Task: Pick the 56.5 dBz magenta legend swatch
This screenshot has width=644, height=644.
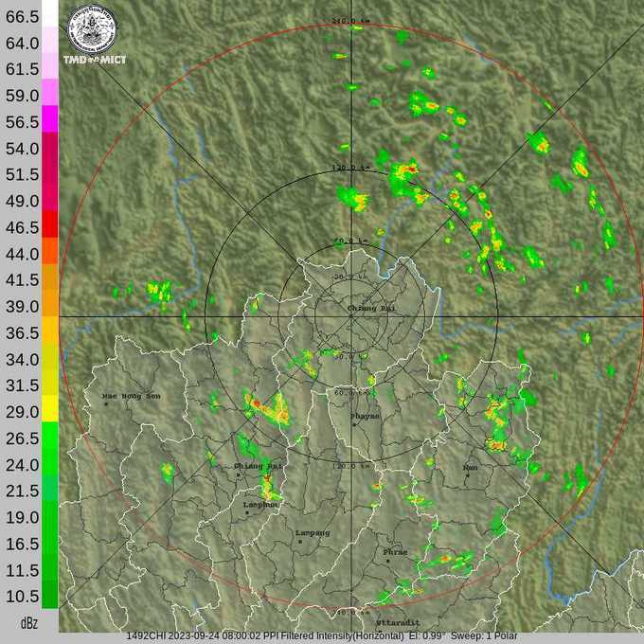Action: pyautogui.click(x=49, y=122)
